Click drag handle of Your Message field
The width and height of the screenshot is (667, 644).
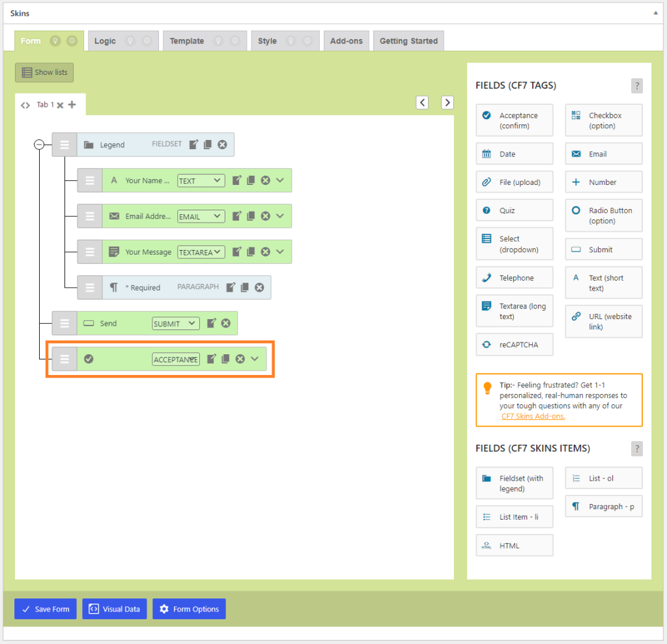90,252
